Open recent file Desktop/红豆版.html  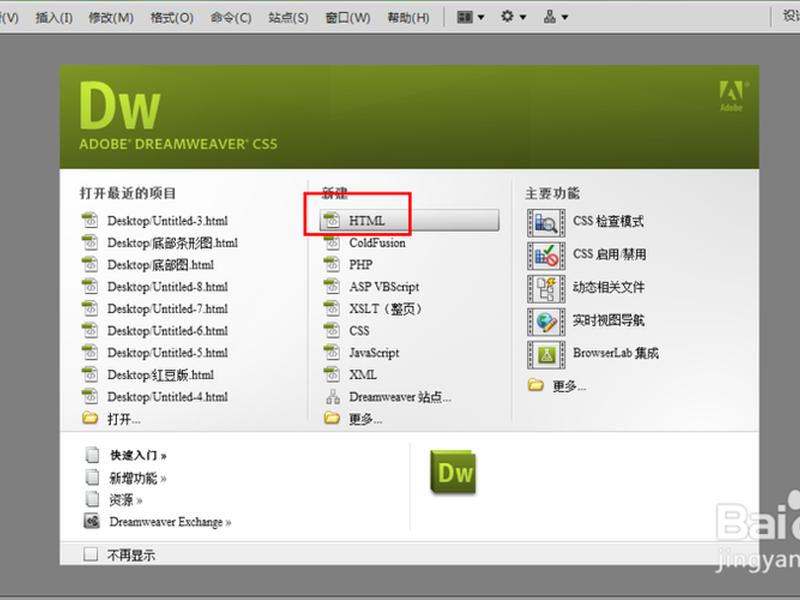[160, 375]
